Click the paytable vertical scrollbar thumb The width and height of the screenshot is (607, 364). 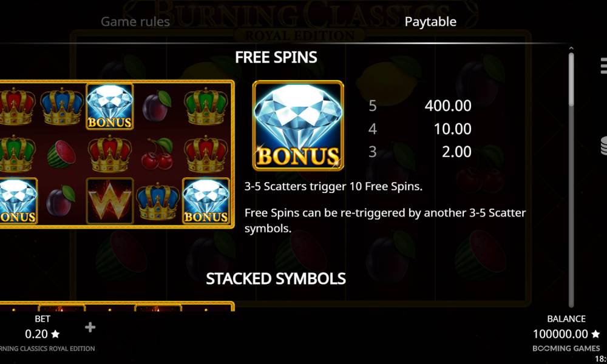[x=571, y=79]
